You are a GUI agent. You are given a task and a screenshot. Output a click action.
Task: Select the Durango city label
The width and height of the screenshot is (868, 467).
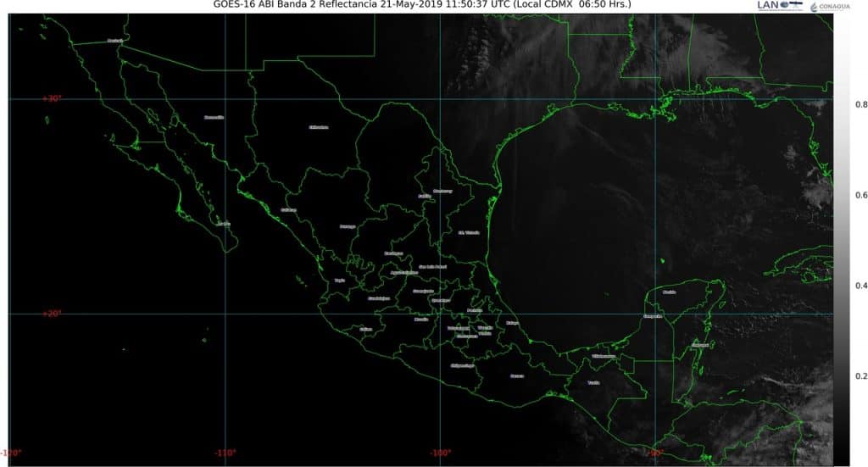click(x=348, y=226)
